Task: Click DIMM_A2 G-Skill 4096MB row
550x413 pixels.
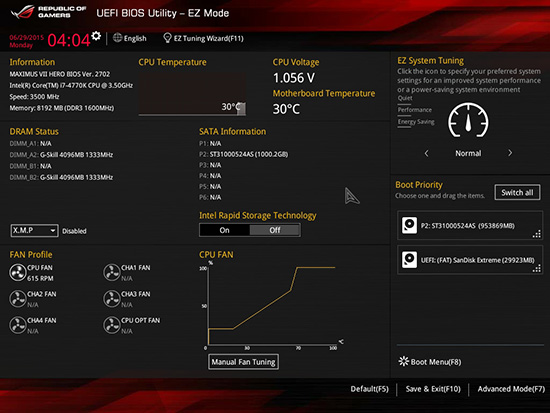Action: (61, 155)
